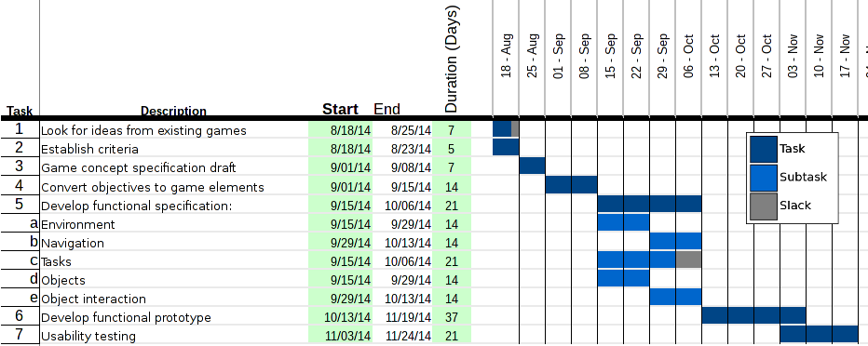Click the End column header
The width and height of the screenshot is (868, 346).
(387, 109)
